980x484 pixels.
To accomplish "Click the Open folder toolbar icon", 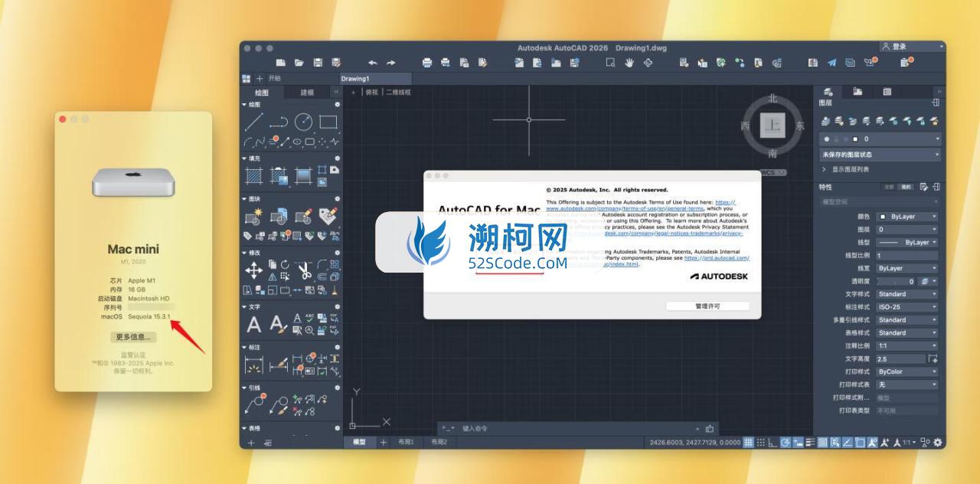I will pyautogui.click(x=299, y=62).
